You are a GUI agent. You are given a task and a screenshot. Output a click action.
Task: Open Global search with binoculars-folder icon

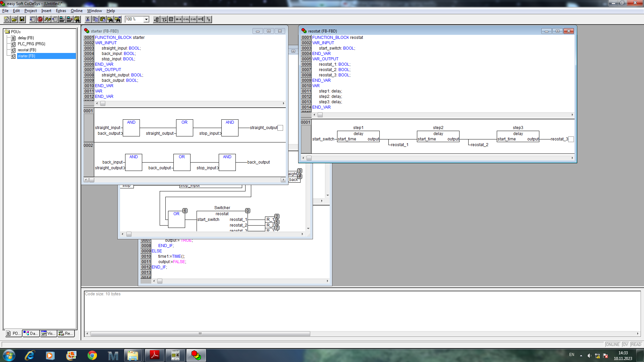point(77,19)
